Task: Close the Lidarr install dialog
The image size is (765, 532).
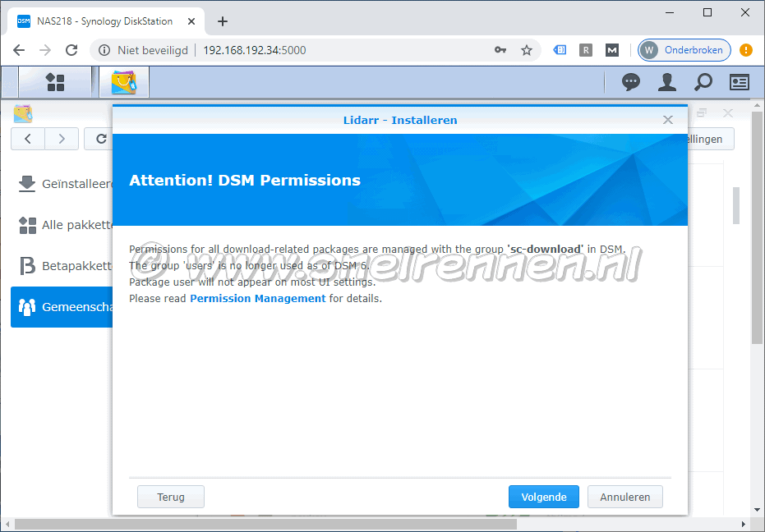Action: pyautogui.click(x=668, y=120)
